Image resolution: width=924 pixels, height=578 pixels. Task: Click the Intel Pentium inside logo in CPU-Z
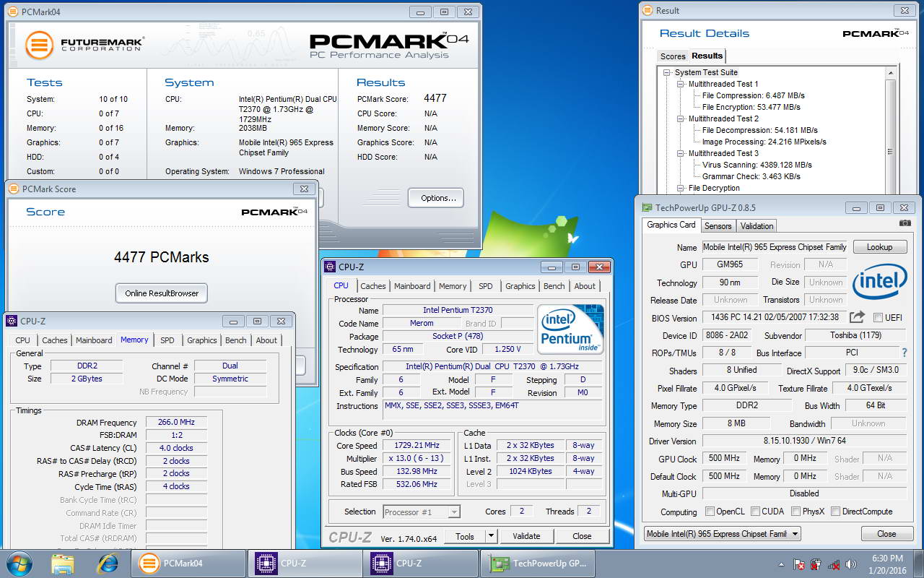[570, 329]
